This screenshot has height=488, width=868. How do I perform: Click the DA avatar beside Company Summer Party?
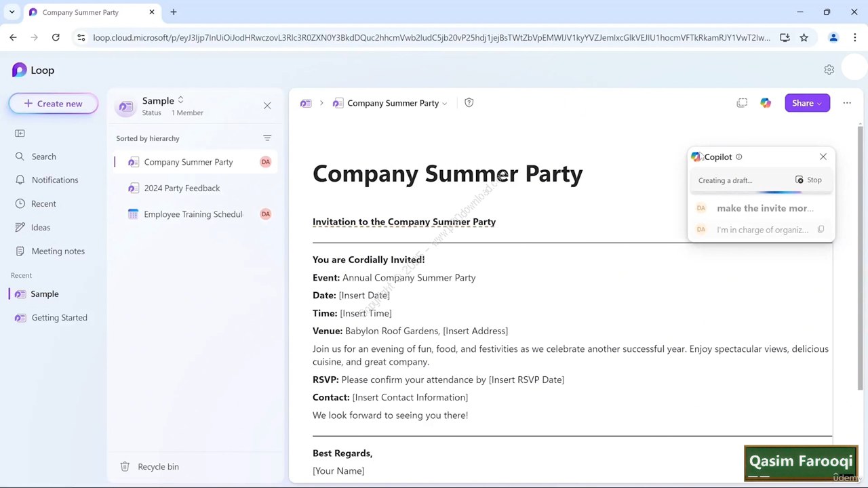(x=265, y=161)
